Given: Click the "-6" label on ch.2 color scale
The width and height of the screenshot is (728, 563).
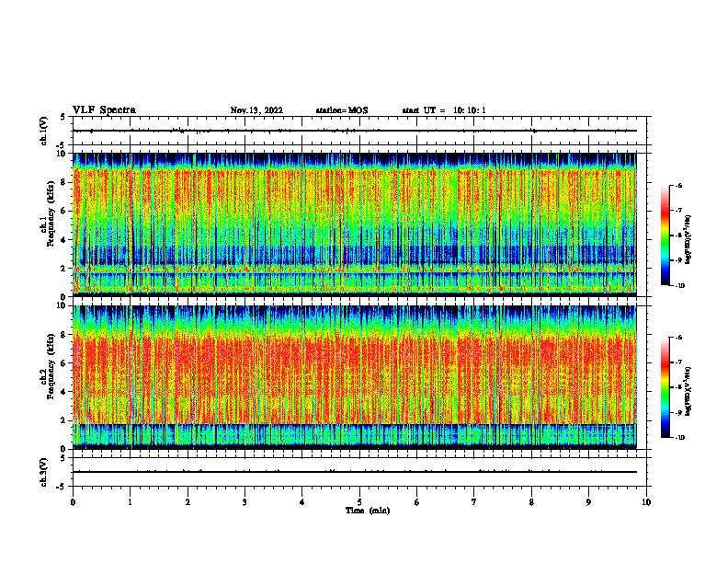Looking at the screenshot, I should click(678, 338).
